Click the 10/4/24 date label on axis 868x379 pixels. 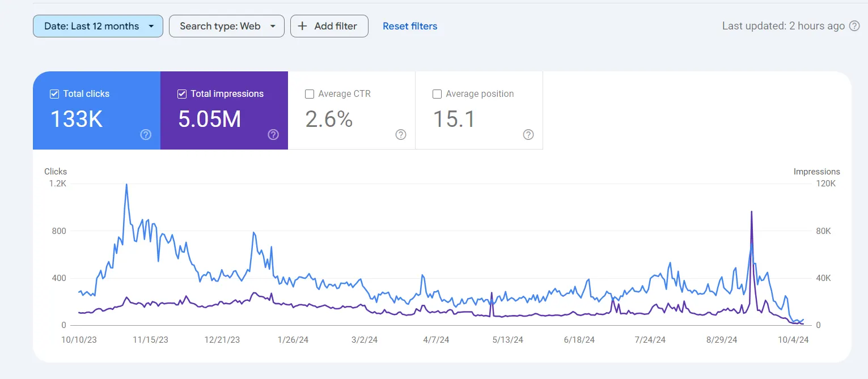792,340
